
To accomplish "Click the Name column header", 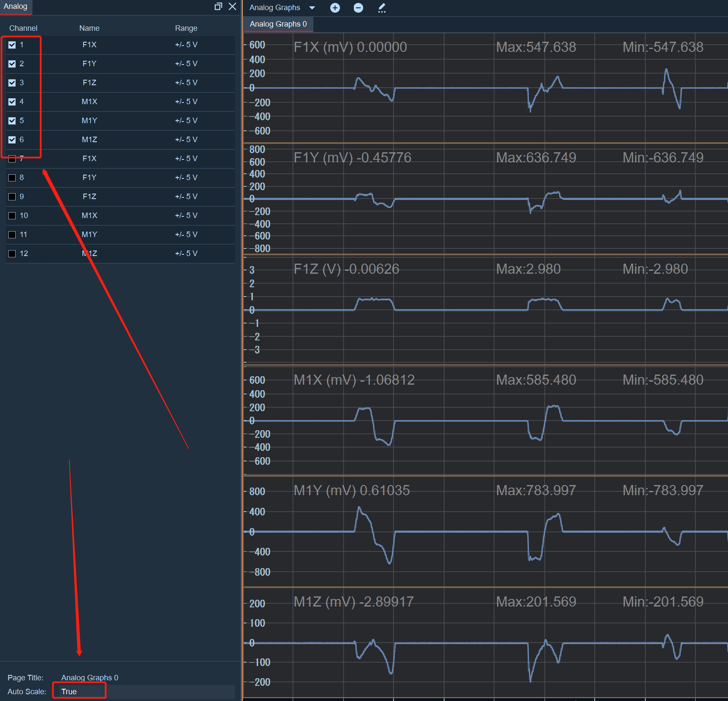I will 89,28.
